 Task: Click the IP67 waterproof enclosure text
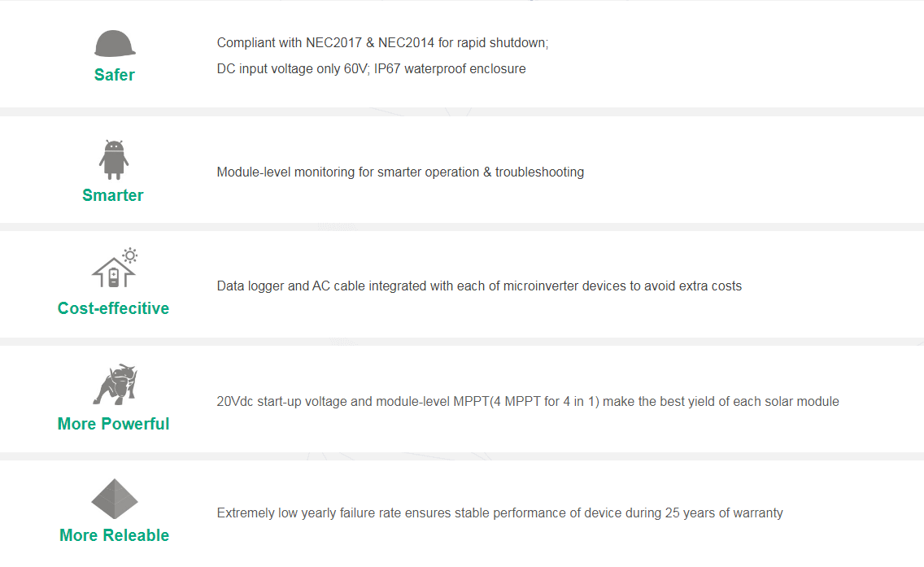[450, 68]
